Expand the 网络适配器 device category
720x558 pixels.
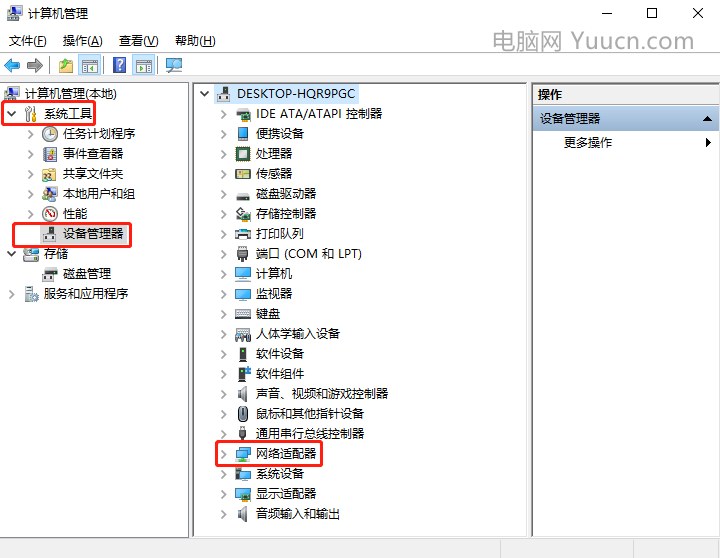[x=224, y=454]
